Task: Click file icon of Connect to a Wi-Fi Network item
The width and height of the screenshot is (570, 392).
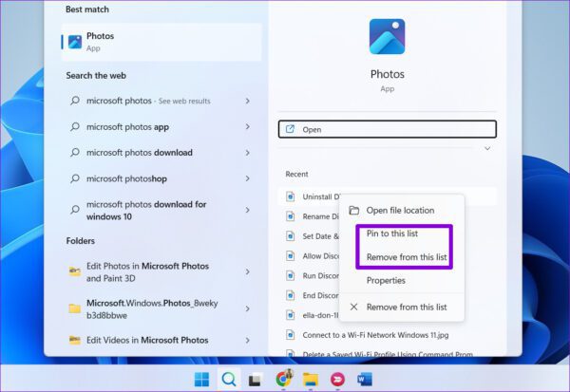Action: (290, 335)
